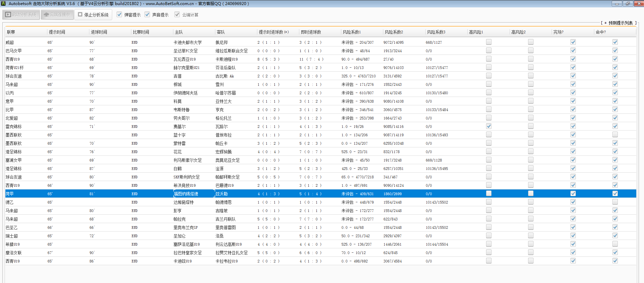Click the Autobetsoft logo in title bar
Viewport: 644px width, 283px height.
[x=3, y=3]
